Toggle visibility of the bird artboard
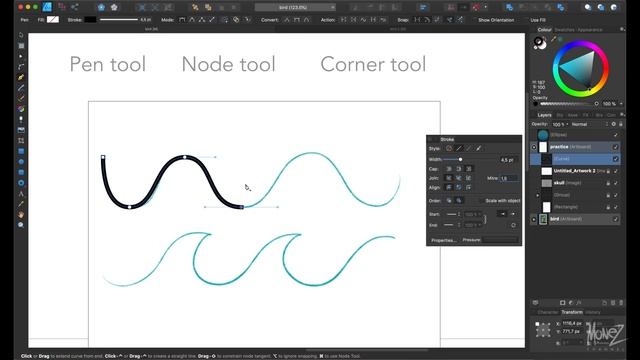The width and height of the screenshot is (640, 360). [615, 219]
